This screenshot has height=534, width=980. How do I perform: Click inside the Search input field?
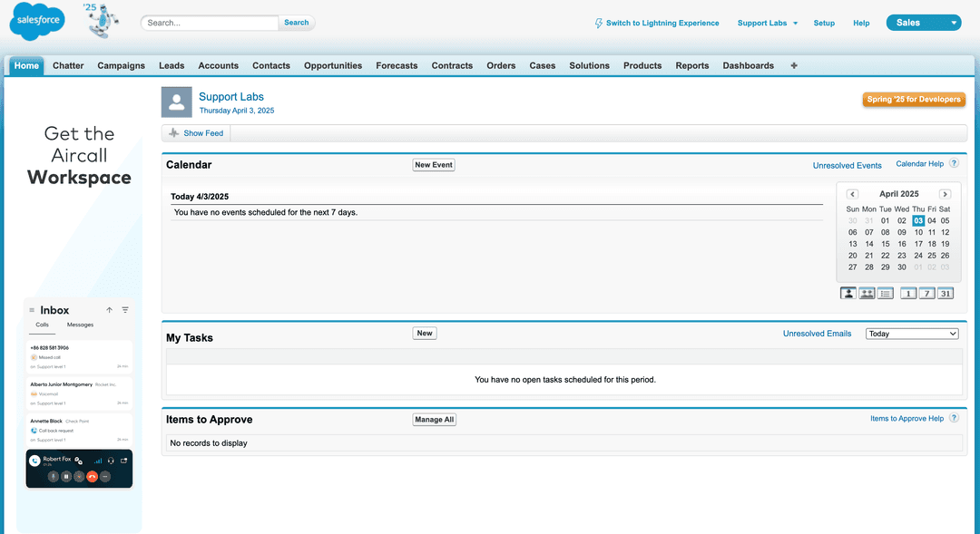coord(209,22)
